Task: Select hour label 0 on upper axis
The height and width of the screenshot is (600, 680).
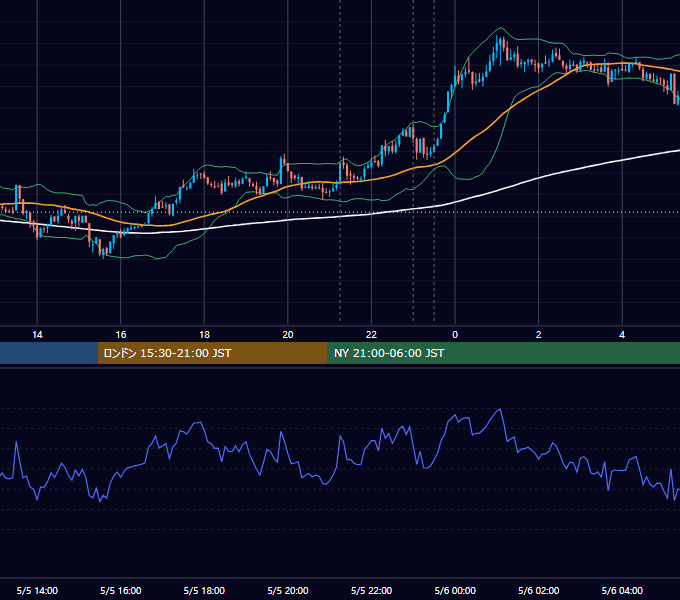Action: click(x=455, y=335)
